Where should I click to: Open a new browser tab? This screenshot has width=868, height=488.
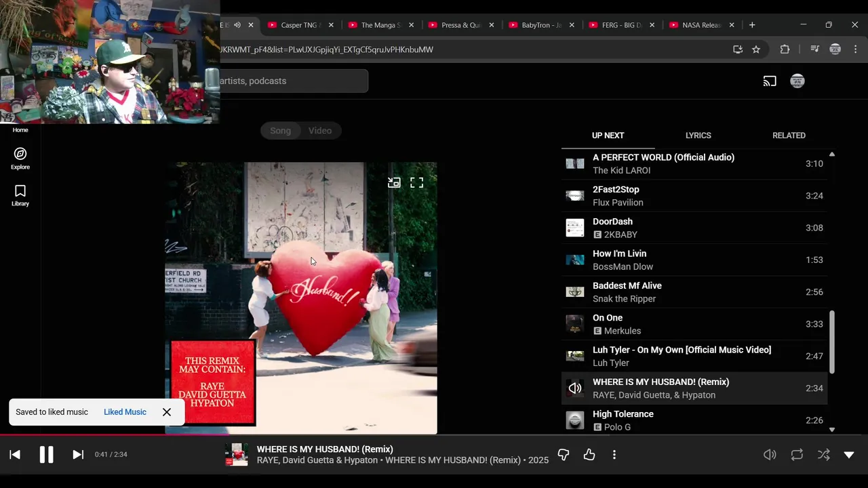[752, 25]
